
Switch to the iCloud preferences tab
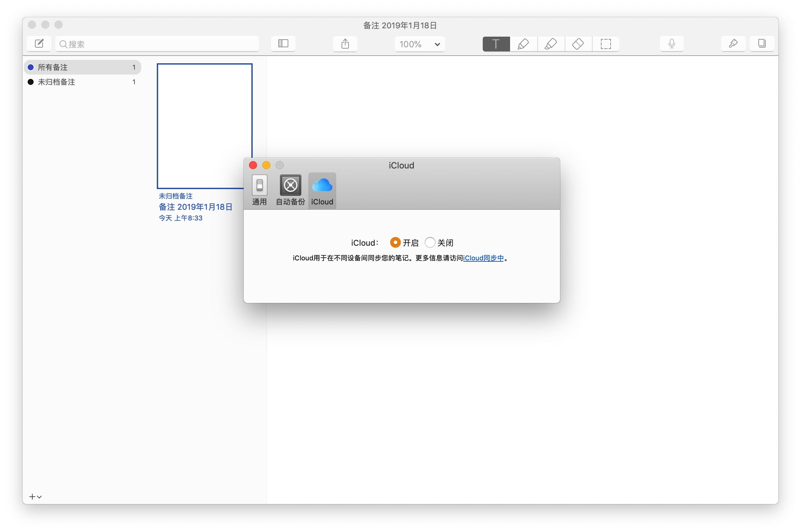pyautogui.click(x=322, y=190)
